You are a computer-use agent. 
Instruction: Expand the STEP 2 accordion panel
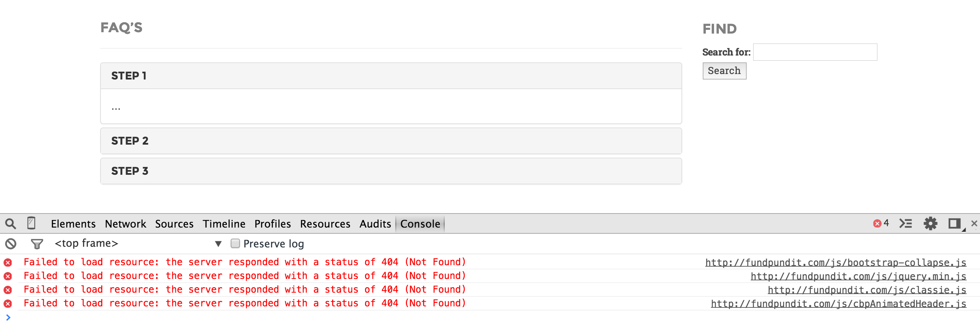point(391,141)
